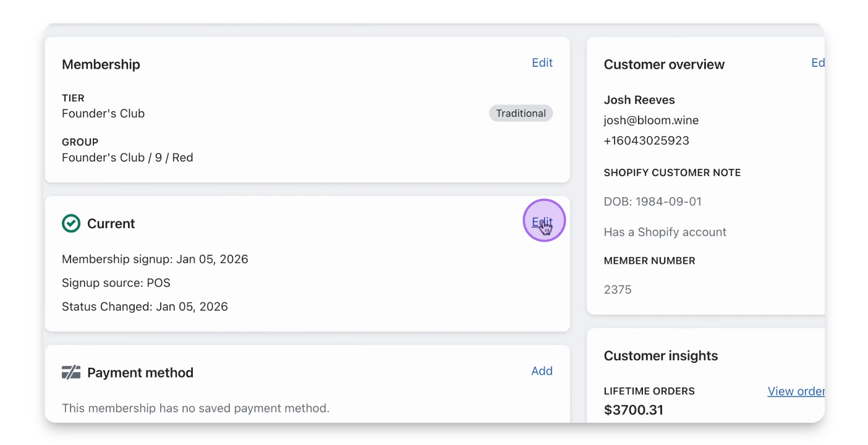Click the Traditional badge
868x445 pixels.
click(x=521, y=114)
